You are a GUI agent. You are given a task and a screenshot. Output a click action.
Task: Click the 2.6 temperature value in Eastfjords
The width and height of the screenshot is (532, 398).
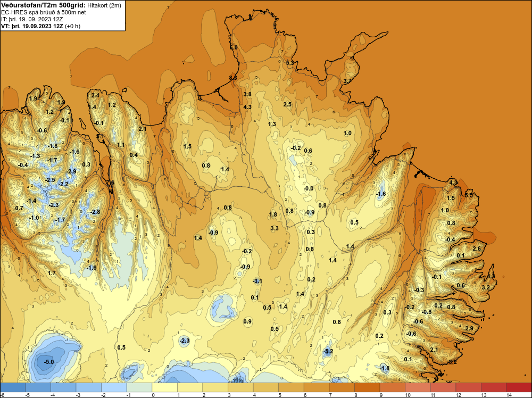click(477, 248)
